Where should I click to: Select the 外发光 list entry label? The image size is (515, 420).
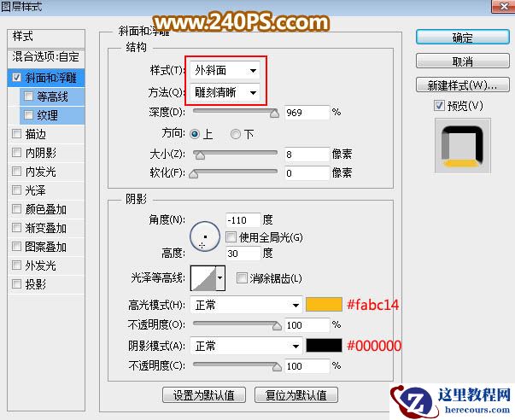pos(40,265)
